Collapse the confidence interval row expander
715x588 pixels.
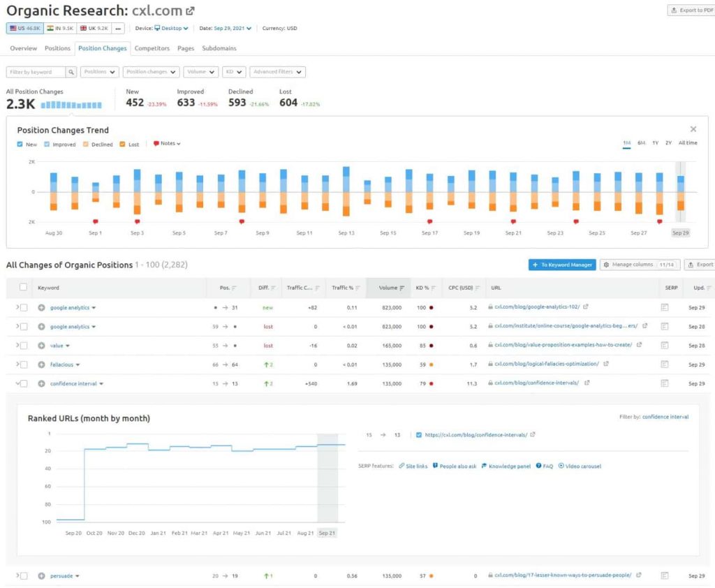[17, 383]
